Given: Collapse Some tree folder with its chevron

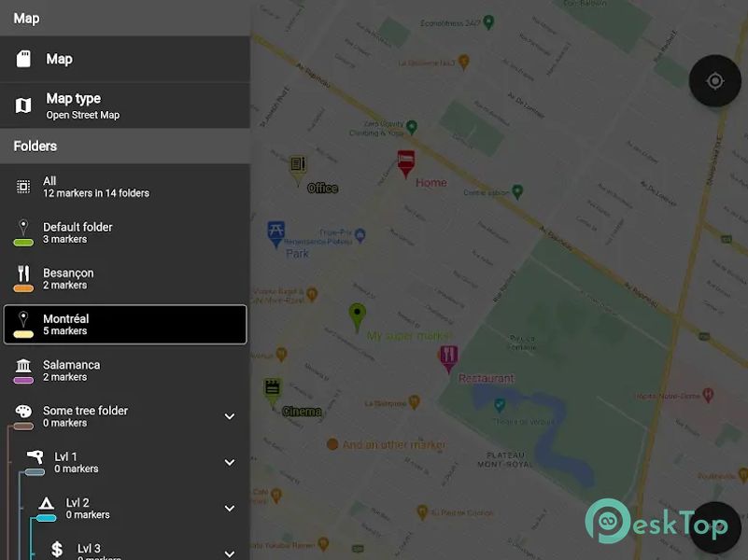Looking at the screenshot, I should (x=230, y=416).
